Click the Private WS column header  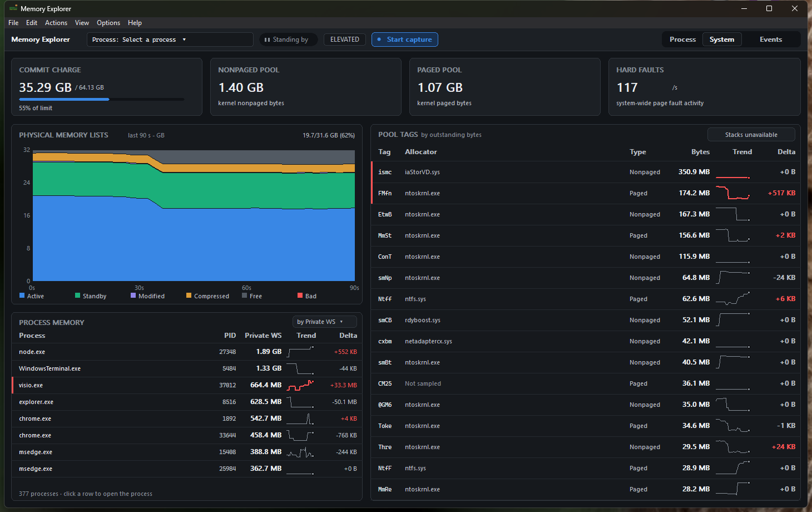(263, 336)
